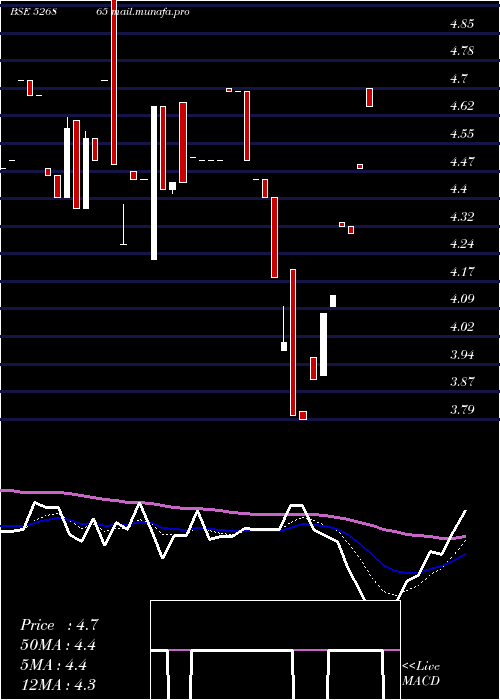
Task: Select the '12MA : 4.3' readout
Action: click(58, 684)
